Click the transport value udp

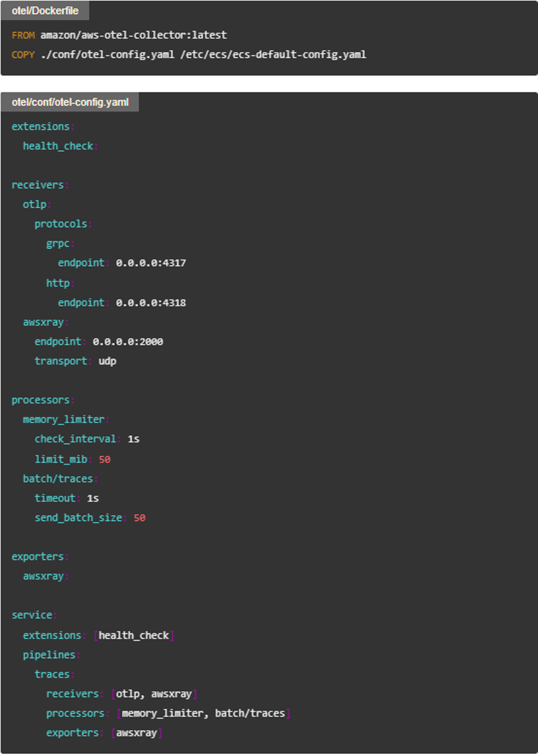(107, 361)
